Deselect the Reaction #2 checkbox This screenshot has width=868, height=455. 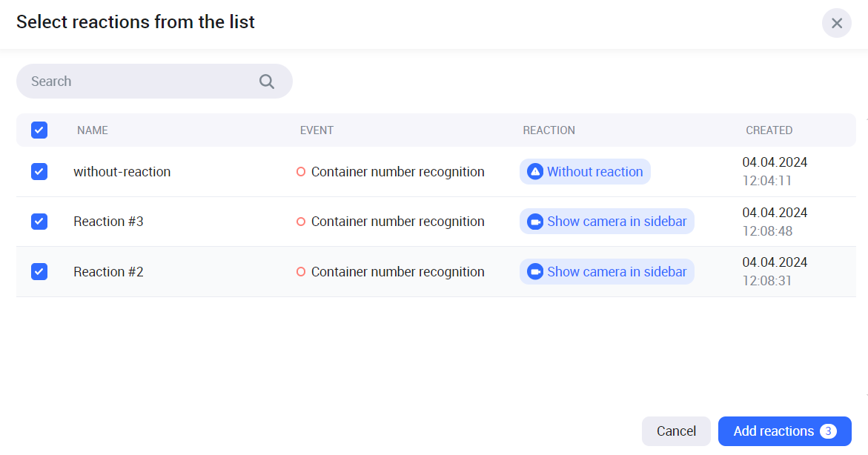[39, 272]
